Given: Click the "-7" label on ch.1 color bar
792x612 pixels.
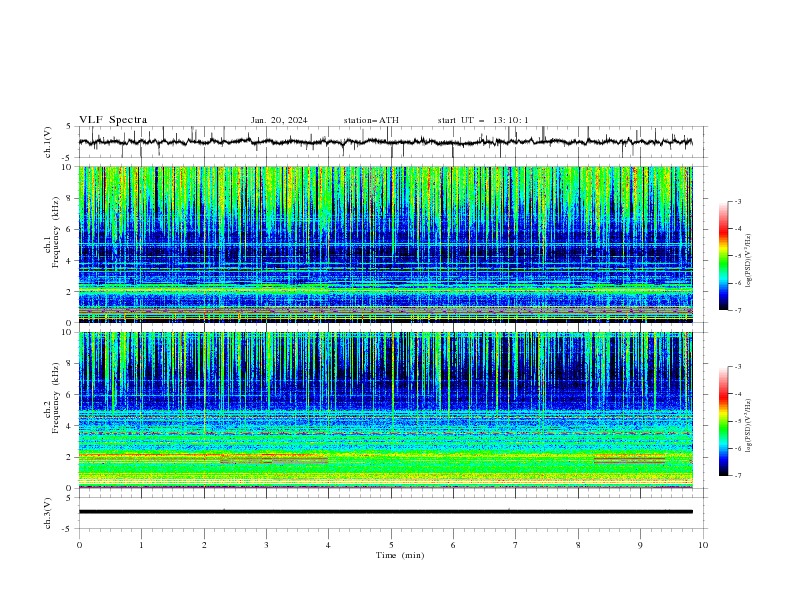Looking at the screenshot, I should (x=738, y=310).
